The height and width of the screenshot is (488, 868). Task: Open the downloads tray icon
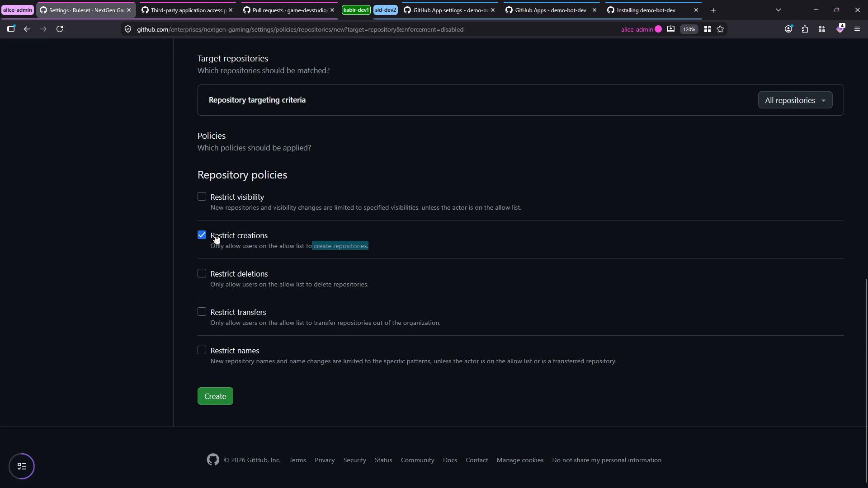[671, 29]
